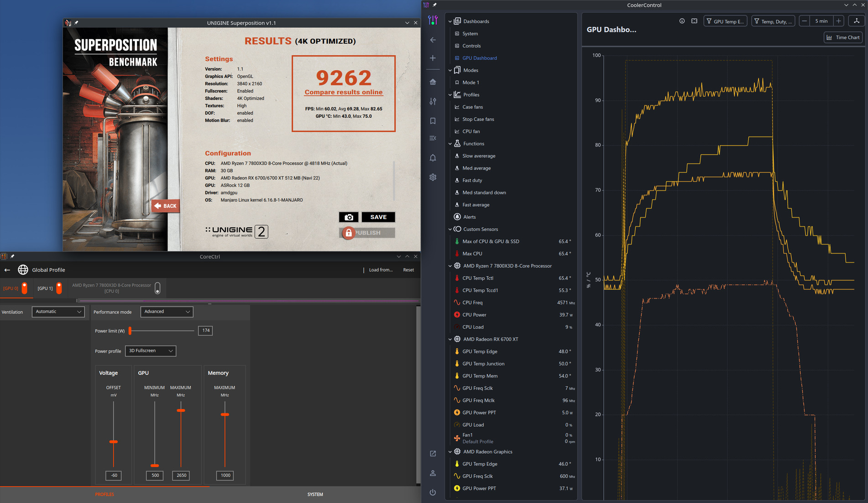Click the Global Profile globe icon in CoreCtrl
The image size is (868, 503).
(x=23, y=270)
